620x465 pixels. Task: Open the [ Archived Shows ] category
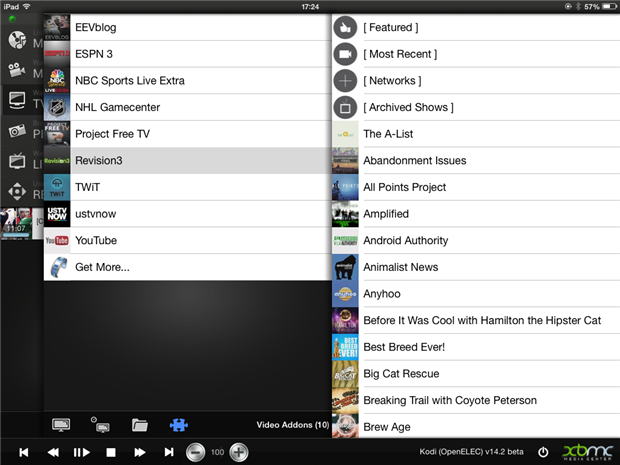[476, 107]
